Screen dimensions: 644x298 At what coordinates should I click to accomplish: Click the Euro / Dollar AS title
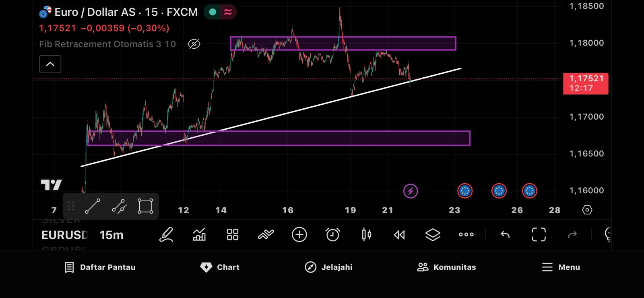95,12
